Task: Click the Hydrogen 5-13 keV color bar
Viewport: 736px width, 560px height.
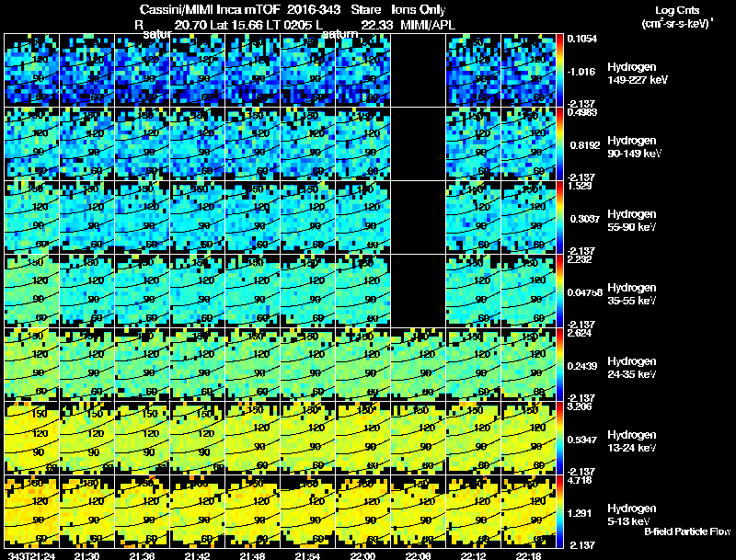Action: click(559, 511)
